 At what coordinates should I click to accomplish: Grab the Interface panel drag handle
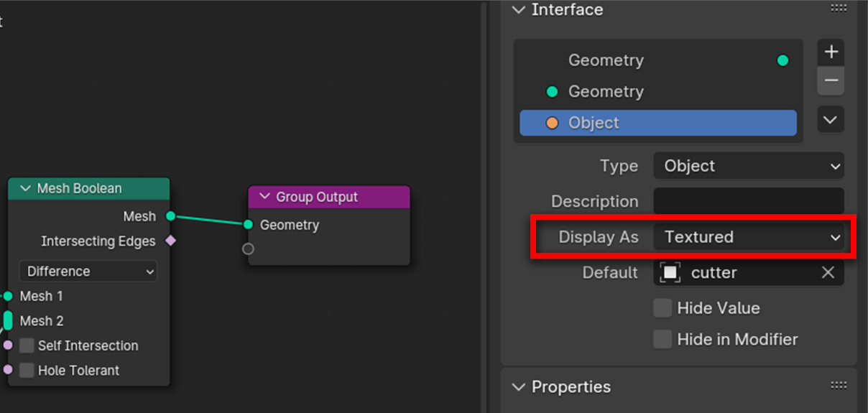point(839,9)
